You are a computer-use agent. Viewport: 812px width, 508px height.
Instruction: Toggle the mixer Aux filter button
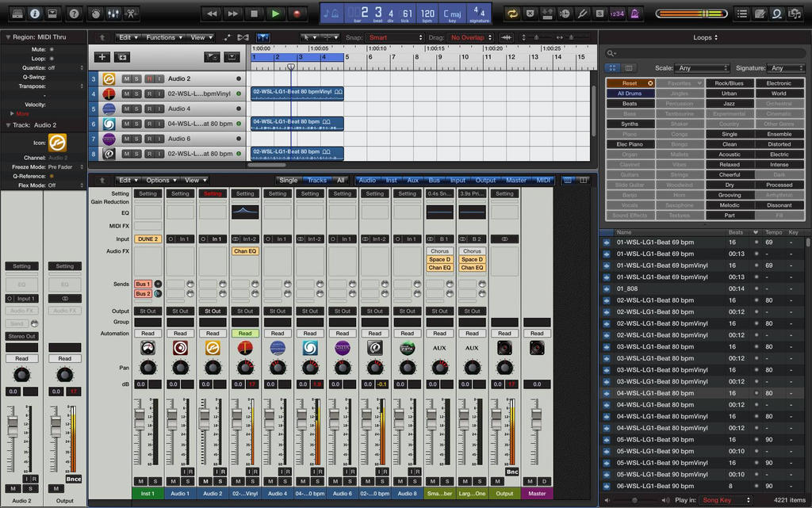(x=412, y=180)
